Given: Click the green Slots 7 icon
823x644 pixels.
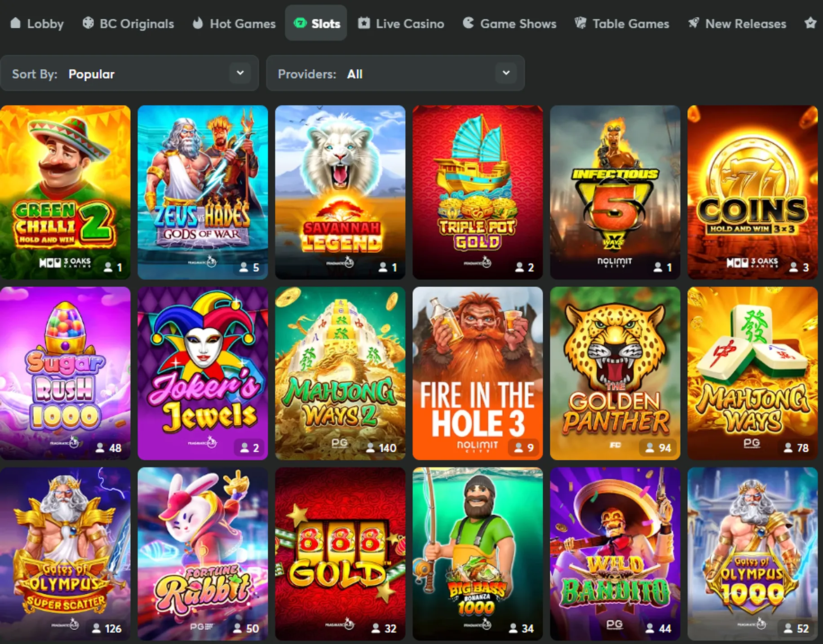Looking at the screenshot, I should (x=300, y=22).
